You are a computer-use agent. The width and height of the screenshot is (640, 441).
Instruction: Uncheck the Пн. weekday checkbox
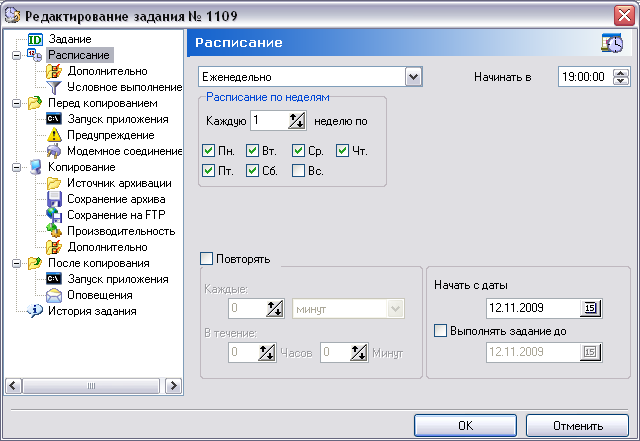208,151
